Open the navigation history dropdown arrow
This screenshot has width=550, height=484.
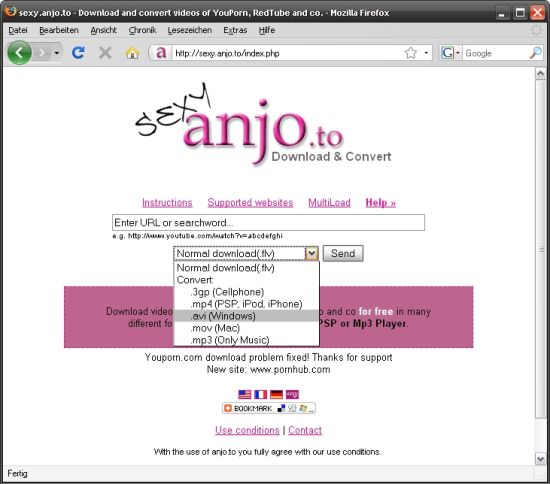56,53
